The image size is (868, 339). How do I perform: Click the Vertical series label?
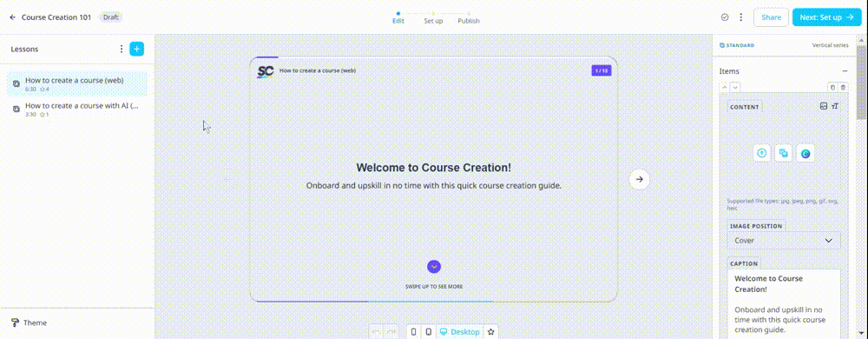(830, 45)
